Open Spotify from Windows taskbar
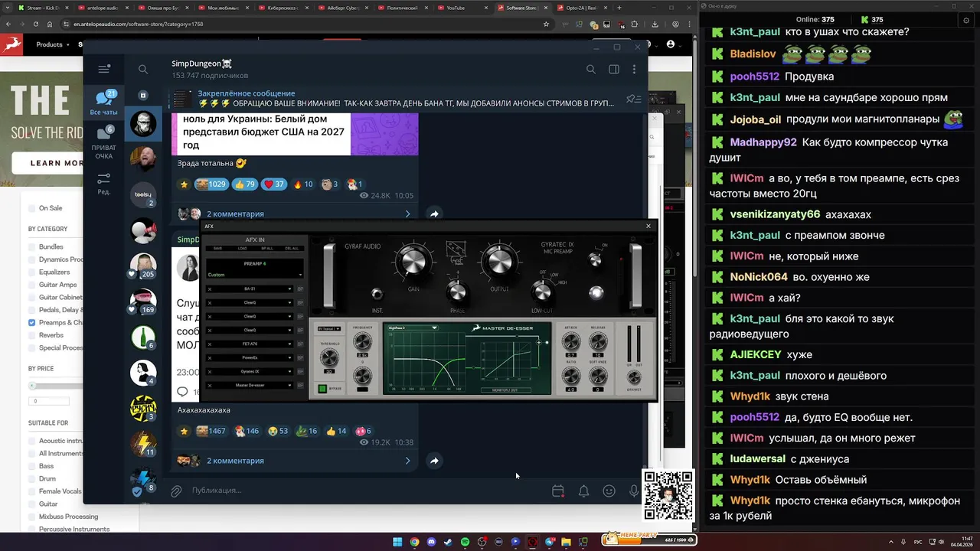The width and height of the screenshot is (980, 551). 465,542
